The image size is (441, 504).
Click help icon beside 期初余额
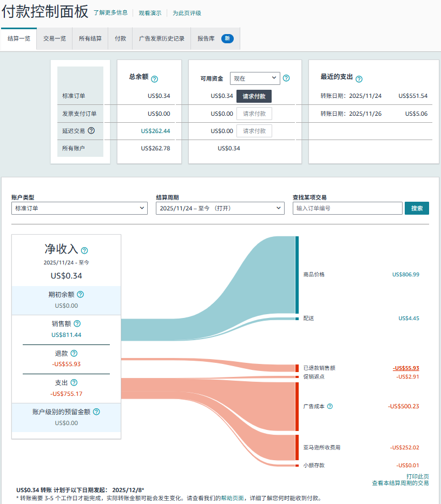click(x=81, y=295)
